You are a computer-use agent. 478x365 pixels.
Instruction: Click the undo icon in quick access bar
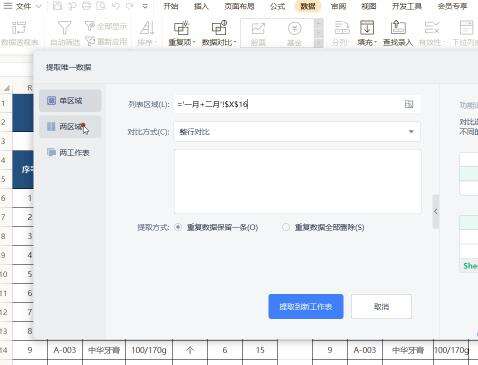click(x=116, y=6)
